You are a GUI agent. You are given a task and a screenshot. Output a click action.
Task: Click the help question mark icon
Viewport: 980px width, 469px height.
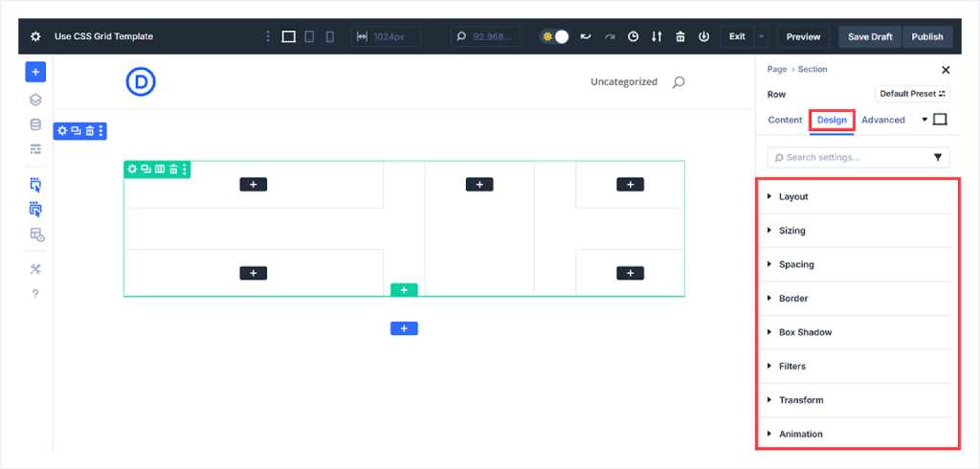(x=35, y=294)
